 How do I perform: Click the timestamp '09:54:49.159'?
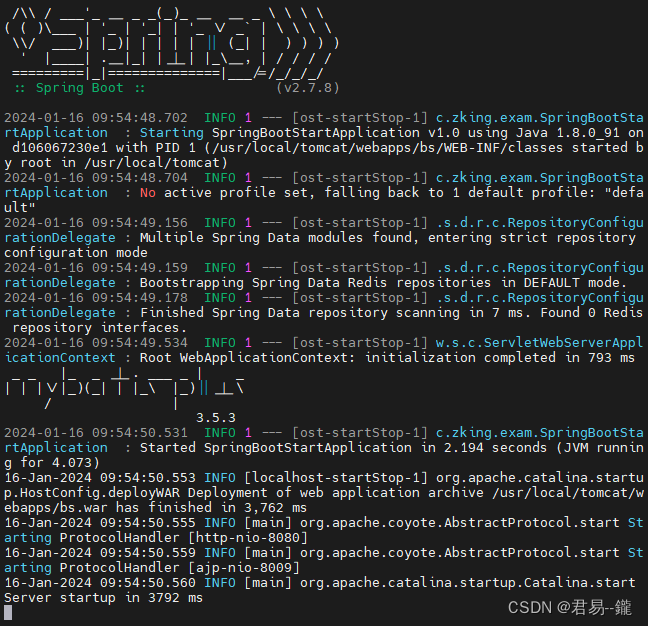pyautogui.click(x=140, y=268)
